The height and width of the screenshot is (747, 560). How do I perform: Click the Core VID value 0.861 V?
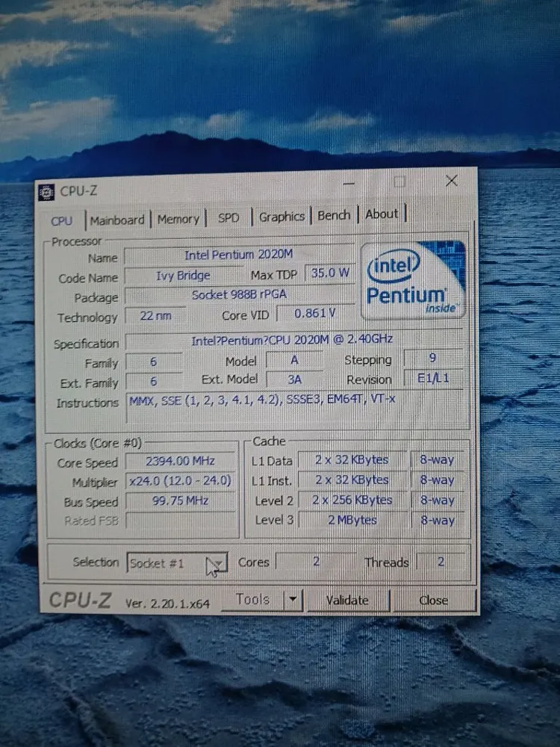coord(315,314)
